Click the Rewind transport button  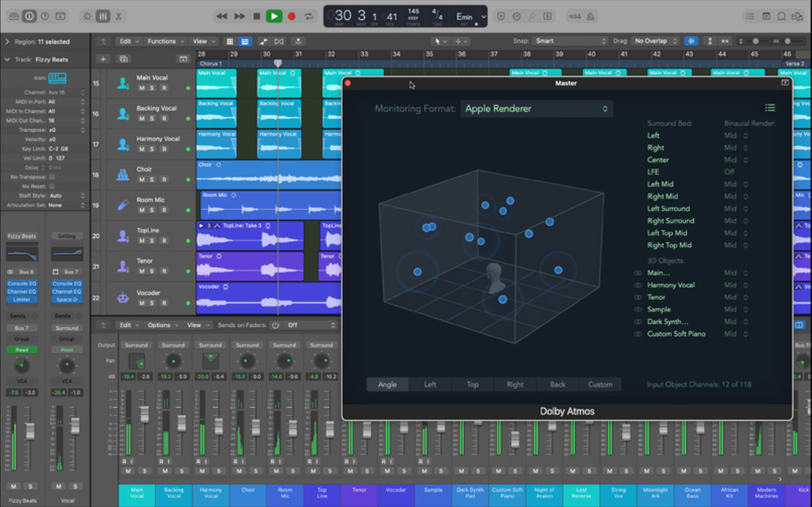(x=222, y=16)
